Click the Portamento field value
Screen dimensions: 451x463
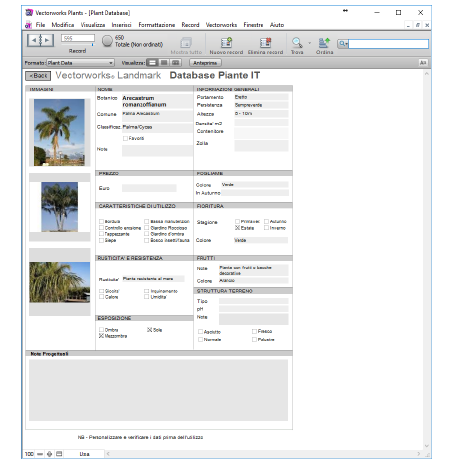261,97
